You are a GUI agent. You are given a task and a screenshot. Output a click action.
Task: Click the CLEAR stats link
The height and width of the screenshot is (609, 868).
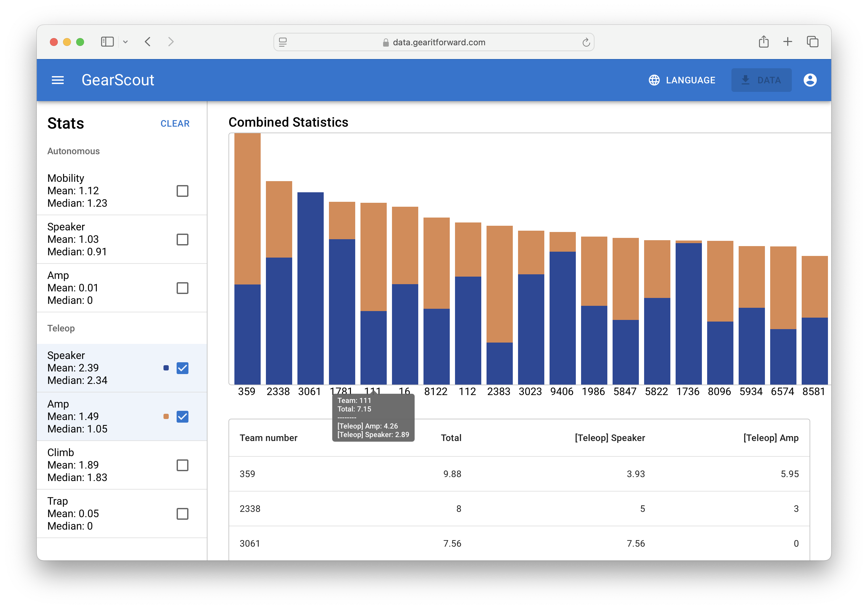[175, 123]
